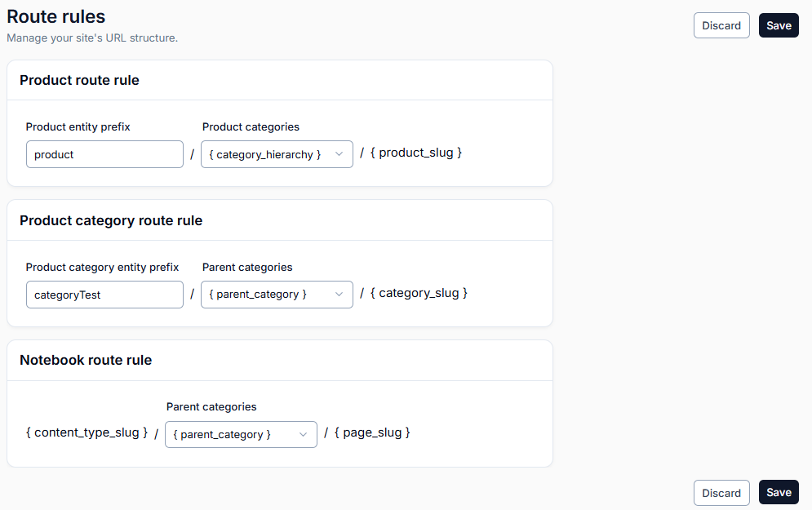
Task: Click the Product route rule heading
Action: tap(79, 80)
